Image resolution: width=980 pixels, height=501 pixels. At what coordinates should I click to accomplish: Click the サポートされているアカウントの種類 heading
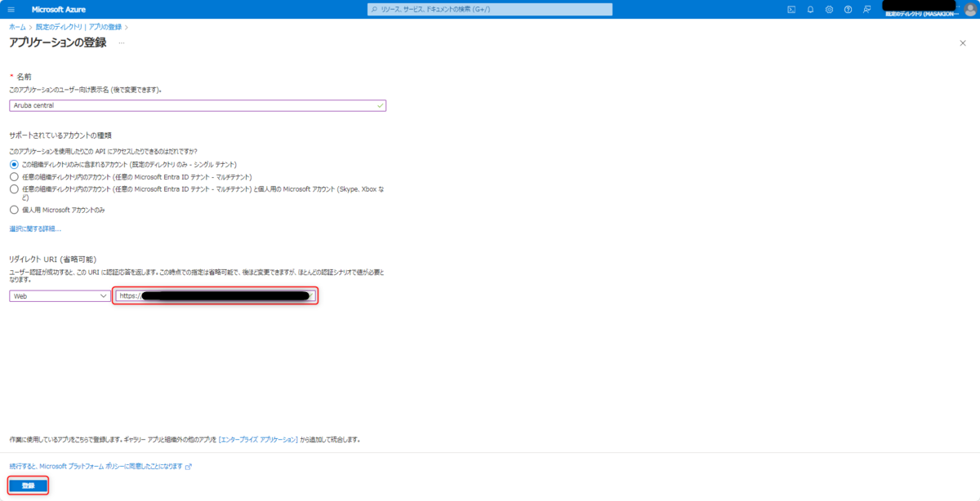click(60, 135)
